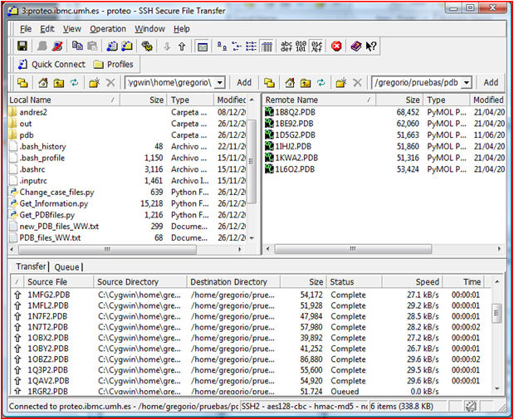Screen dimensions: 514x420
Task: Toggle the transfer view pane icon
Action: tap(203, 46)
